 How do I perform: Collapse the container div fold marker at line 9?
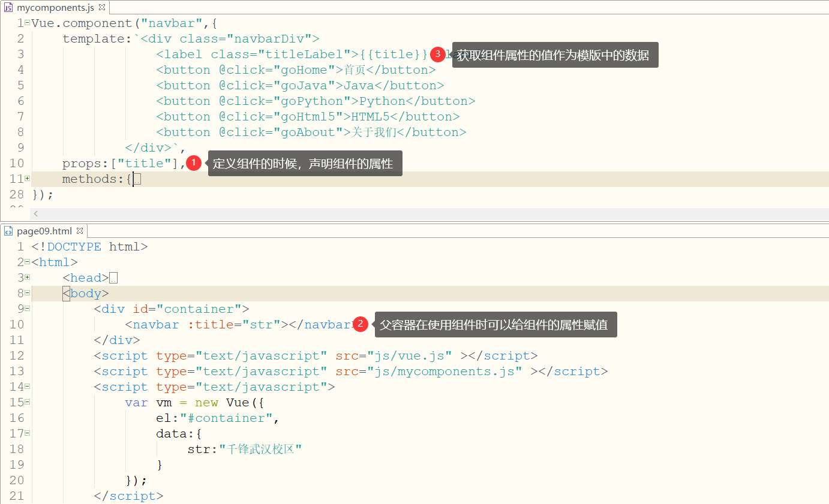pos(28,309)
